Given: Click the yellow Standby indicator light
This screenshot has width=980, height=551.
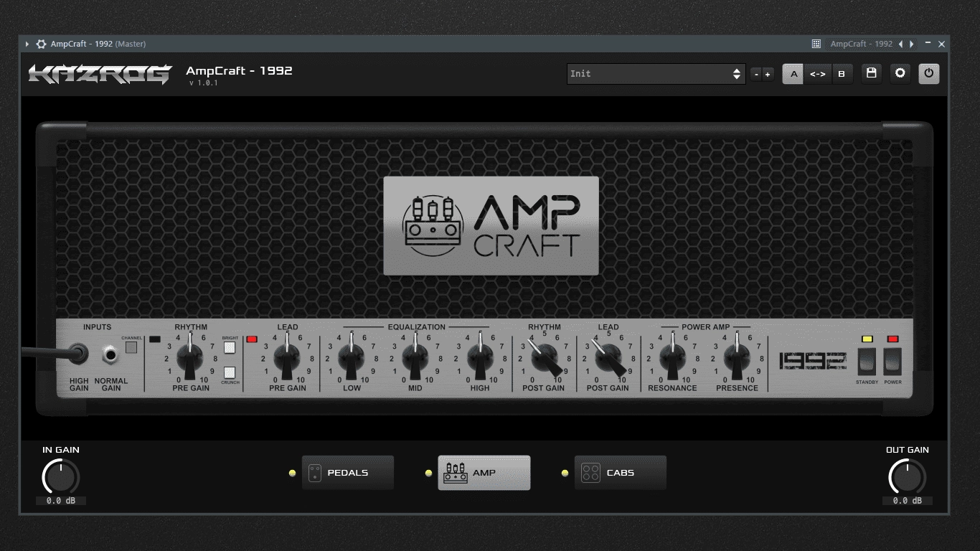Looking at the screenshot, I should [x=867, y=339].
